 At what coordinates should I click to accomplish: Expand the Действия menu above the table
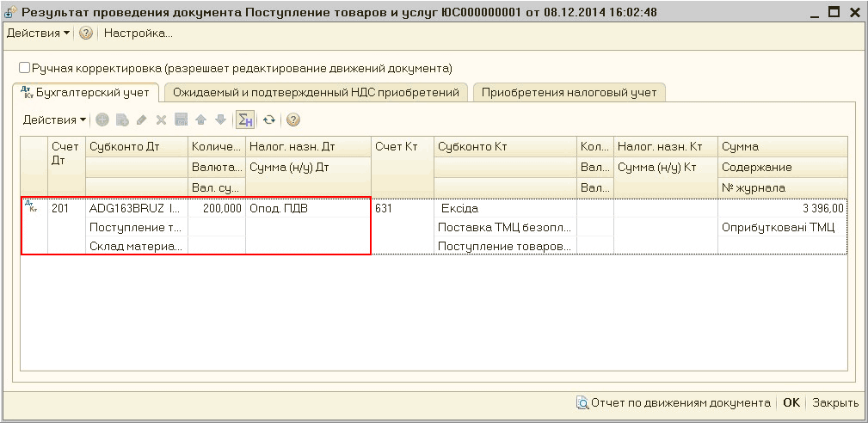(x=54, y=120)
